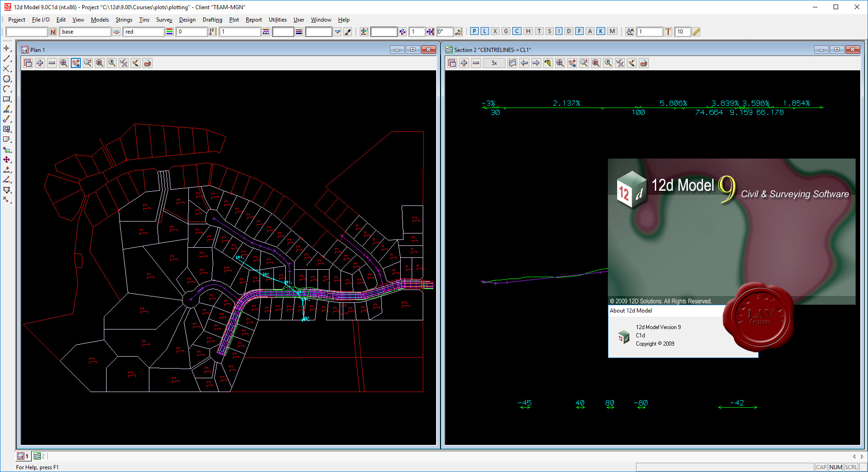This screenshot has height=472, width=868.
Task: Select the Text abc tool in the left toolbar
Action: click(x=7, y=109)
